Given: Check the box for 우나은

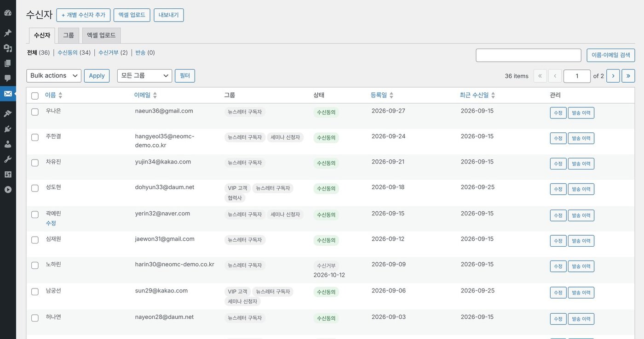Looking at the screenshot, I should [35, 112].
